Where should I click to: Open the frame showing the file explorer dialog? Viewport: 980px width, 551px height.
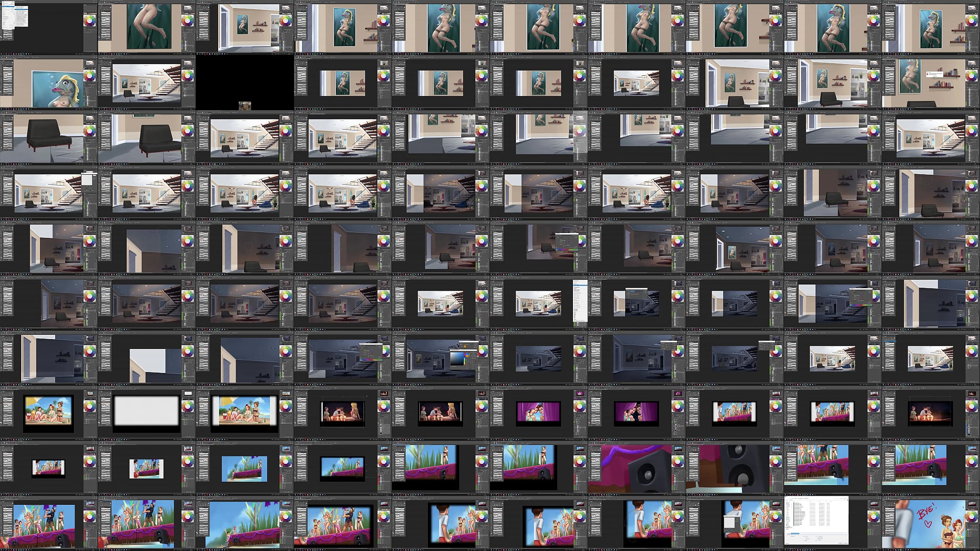833,523
